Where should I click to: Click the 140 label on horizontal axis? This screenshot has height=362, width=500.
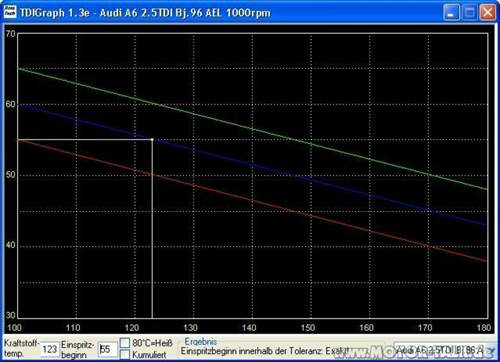click(x=249, y=328)
